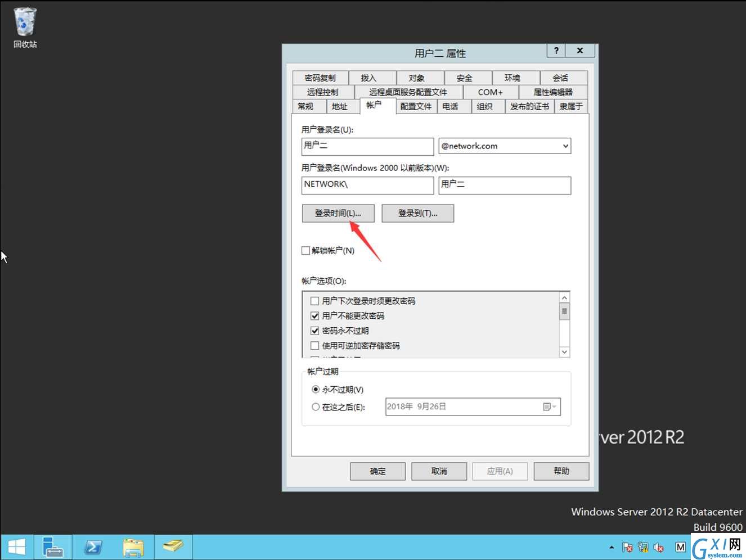
Task: Expand the @network.com domain suffix dropdown
Action: click(565, 146)
